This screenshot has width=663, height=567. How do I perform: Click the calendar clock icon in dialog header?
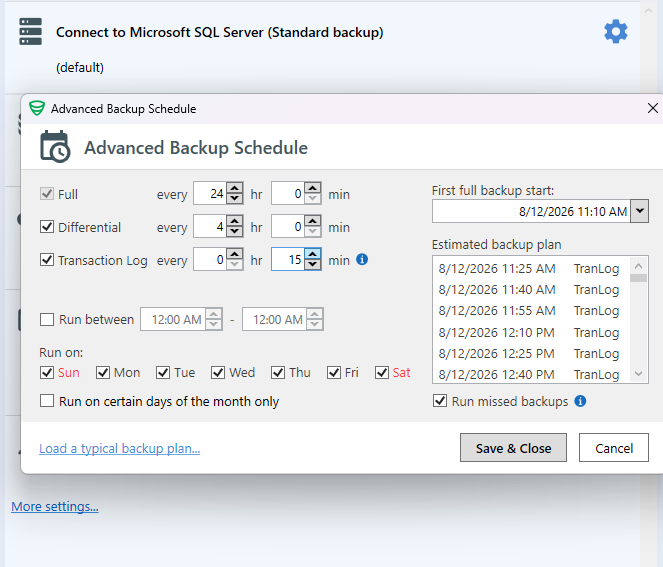coord(55,147)
